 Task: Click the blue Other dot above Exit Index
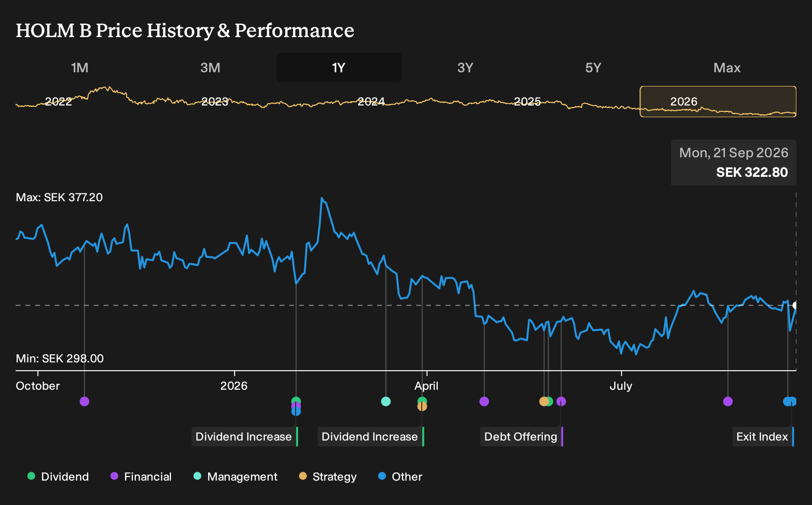(x=792, y=401)
